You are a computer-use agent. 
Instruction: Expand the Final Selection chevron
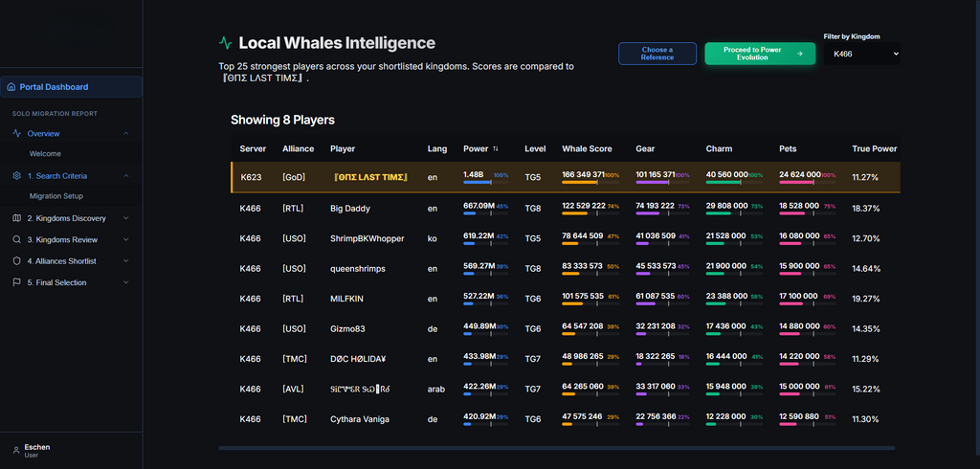[x=125, y=282]
